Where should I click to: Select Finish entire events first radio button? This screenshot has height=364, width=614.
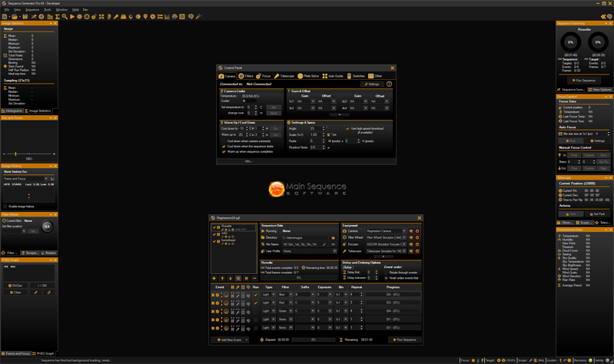point(386,278)
